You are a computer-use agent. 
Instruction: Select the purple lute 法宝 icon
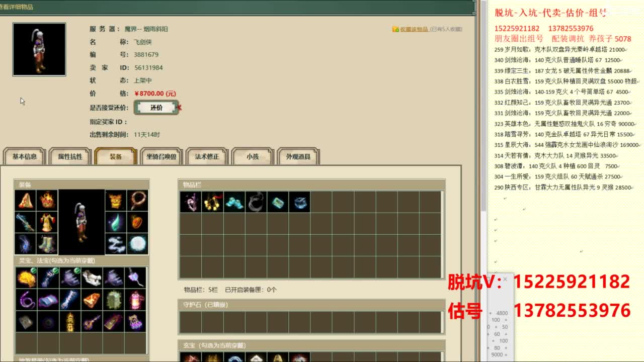[92, 322]
